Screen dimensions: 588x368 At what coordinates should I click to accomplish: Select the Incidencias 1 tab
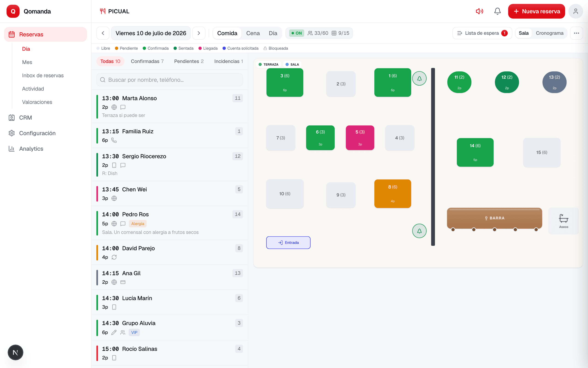tap(228, 61)
